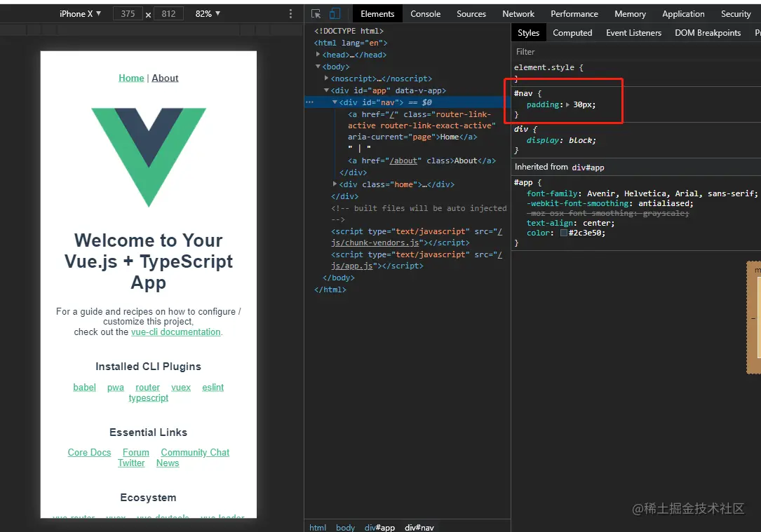761x532 pixels.
Task: Open the Network tab
Action: tap(518, 14)
